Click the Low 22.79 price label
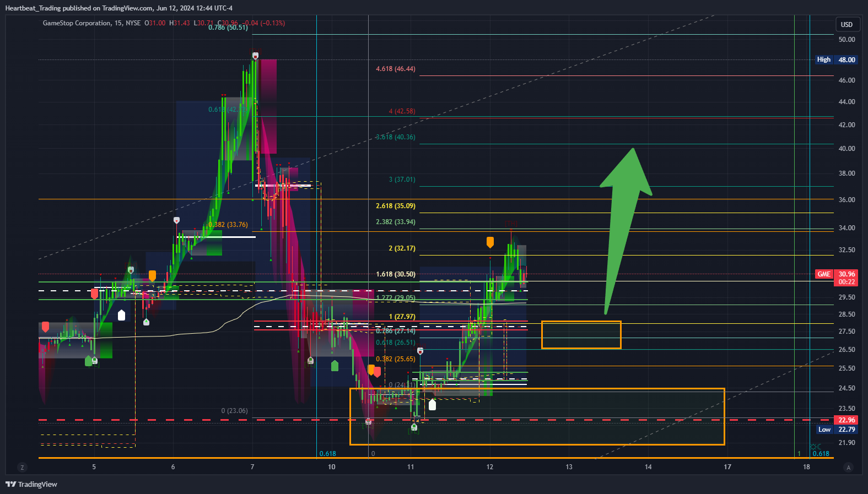 tap(837, 430)
